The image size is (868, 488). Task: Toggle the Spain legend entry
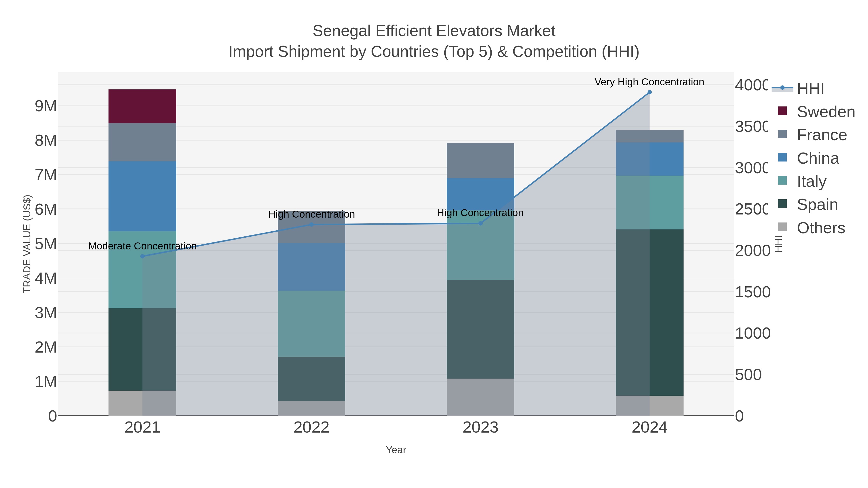(x=808, y=204)
